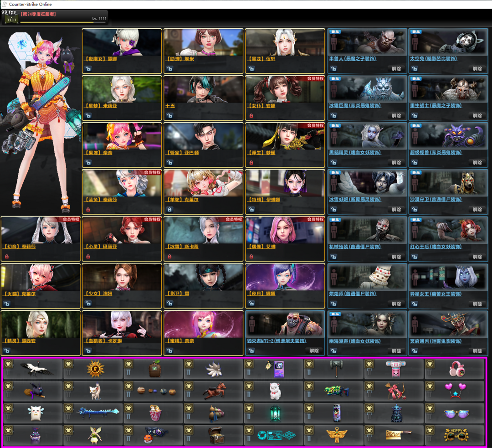Viewport: 492px width, 448px height.
Task: Toggle red lock on 【偶像】艾琳 card
Action: [251, 257]
